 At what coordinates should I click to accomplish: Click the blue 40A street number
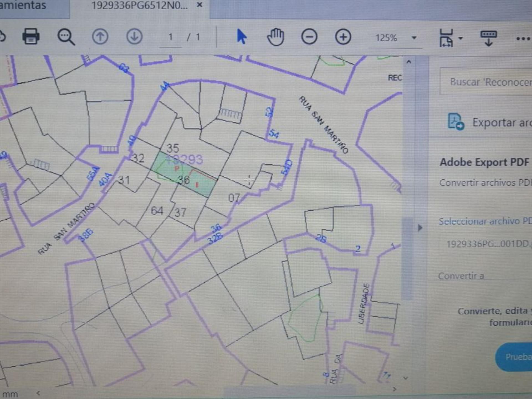pyautogui.click(x=106, y=179)
